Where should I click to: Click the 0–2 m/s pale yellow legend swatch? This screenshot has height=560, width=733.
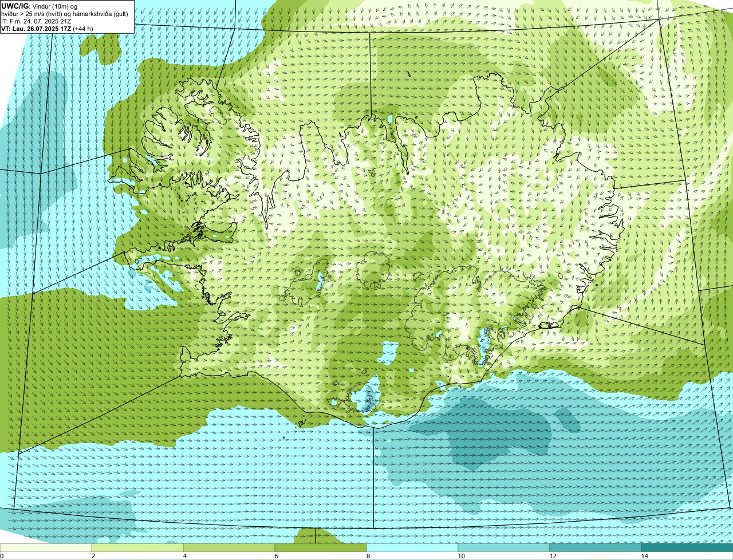pyautogui.click(x=46, y=547)
